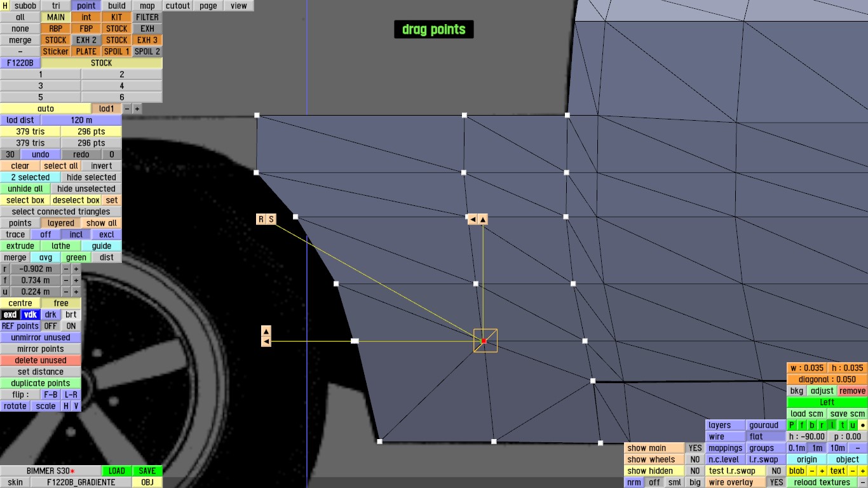Increase lod with the plus button beside lod1
This screenshot has height=488, width=868.
click(x=137, y=109)
